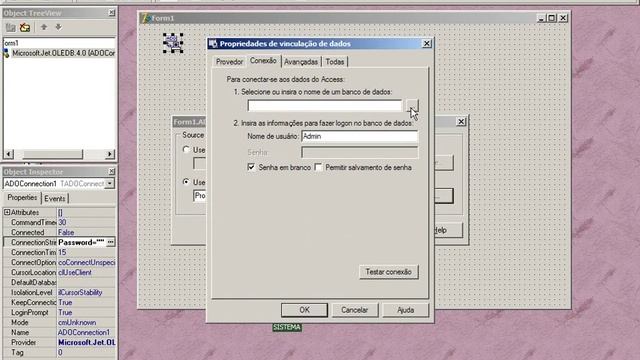This screenshot has height=360, width=640.
Task: Select the ADOConnection component on Form1
Action: pos(173,43)
